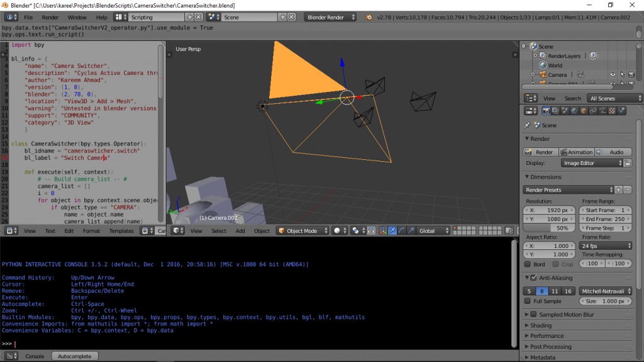Open the Display Image Editor dropdown
The image size is (644, 362).
click(592, 163)
